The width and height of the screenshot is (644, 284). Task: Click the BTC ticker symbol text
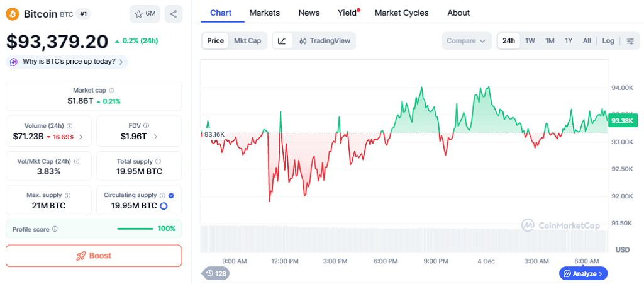point(67,14)
